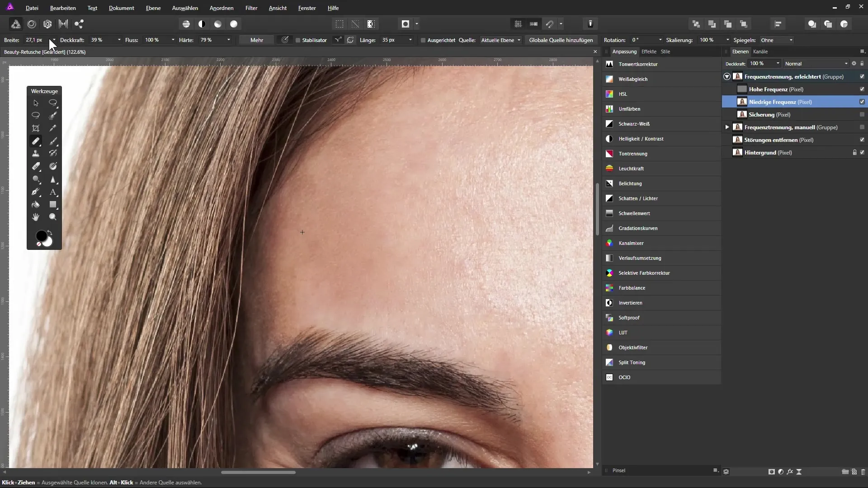Hide the Störungen entfernen layer
This screenshot has height=488, width=868.
pos(862,140)
